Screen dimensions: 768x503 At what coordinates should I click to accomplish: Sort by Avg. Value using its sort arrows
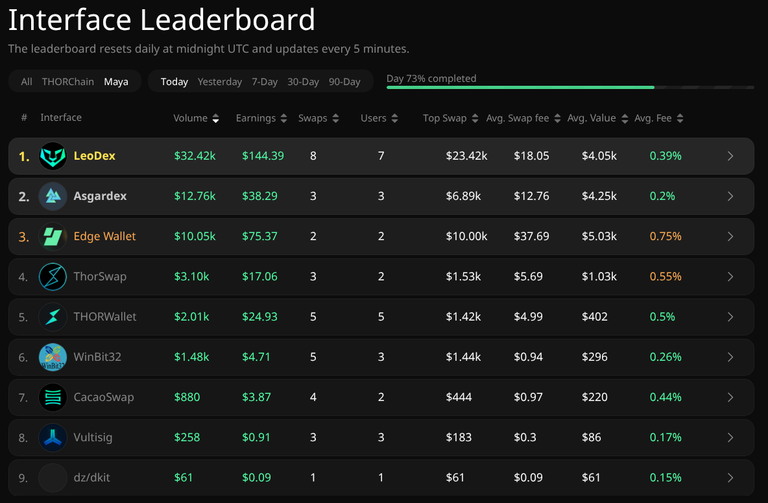[x=624, y=119]
